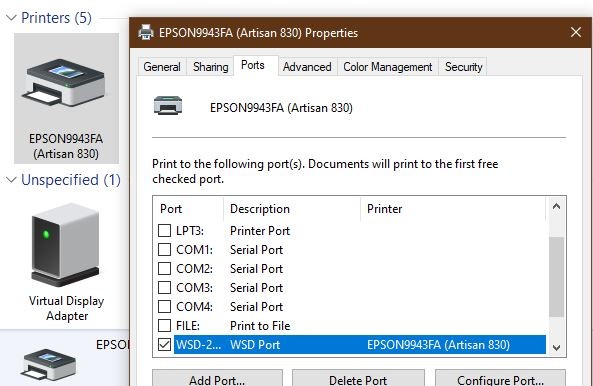This screenshot has width=593, height=386.
Task: Check the COM4: Serial Port checkbox
Action: coord(164,306)
